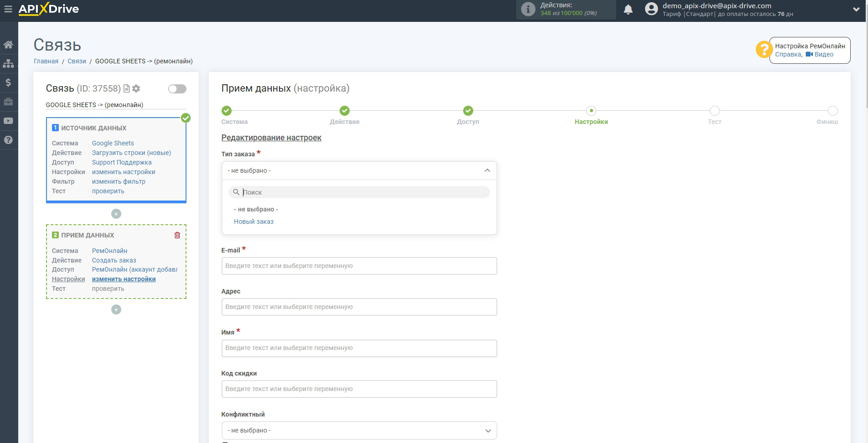This screenshot has width=868, height=443.
Task: Open the notifications bell
Action: [x=628, y=10]
